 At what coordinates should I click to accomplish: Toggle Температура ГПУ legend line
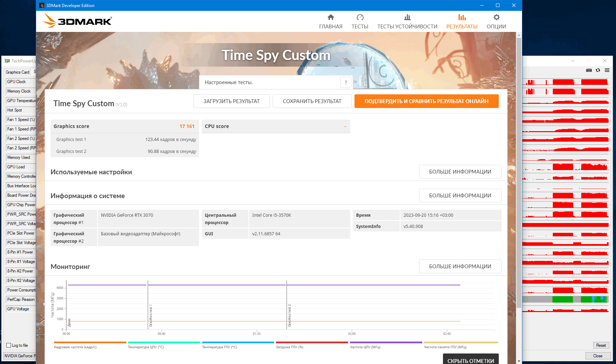pos(238,345)
